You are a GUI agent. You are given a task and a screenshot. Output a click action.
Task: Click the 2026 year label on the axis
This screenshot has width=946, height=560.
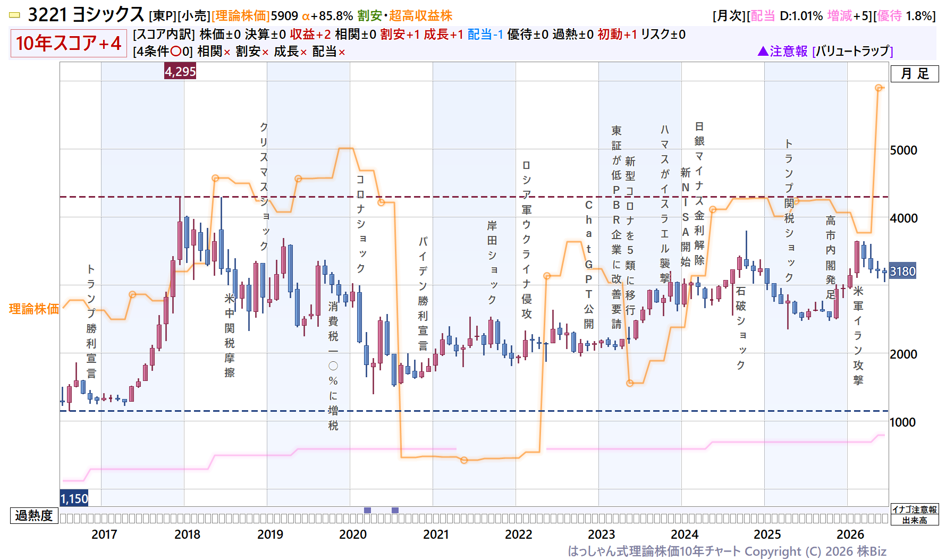pyautogui.click(x=850, y=534)
